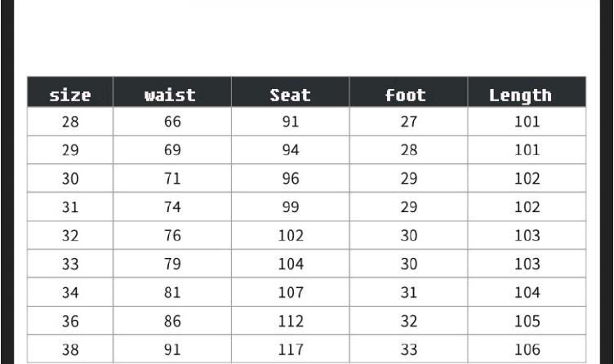Click the size 33 cell
The image size is (614, 364).
click(70, 264)
